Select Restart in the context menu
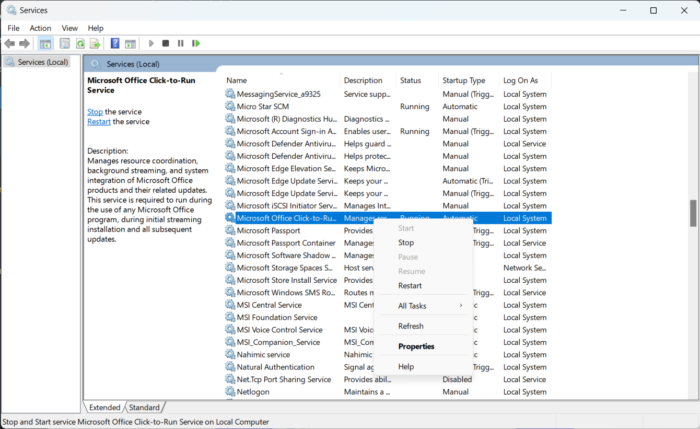Image resolution: width=700 pixels, height=429 pixels. (x=410, y=285)
